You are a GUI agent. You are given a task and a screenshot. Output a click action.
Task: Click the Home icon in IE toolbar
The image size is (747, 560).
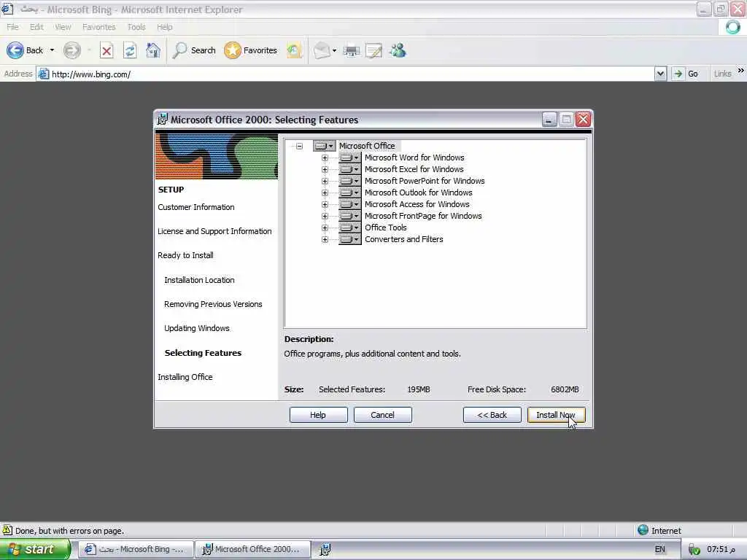click(x=153, y=50)
